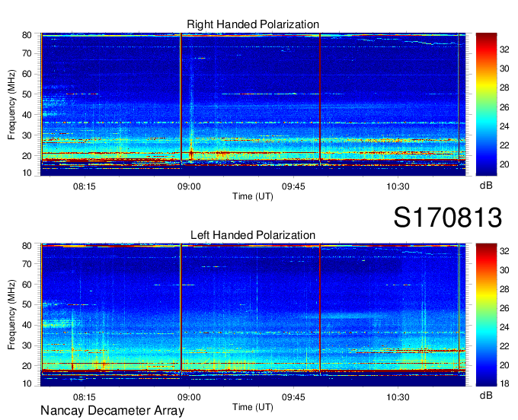The height and width of the screenshot is (420, 518).
Task: Click 20 MHz tick on Right Handed frequency axis
Action: [x=27, y=156]
